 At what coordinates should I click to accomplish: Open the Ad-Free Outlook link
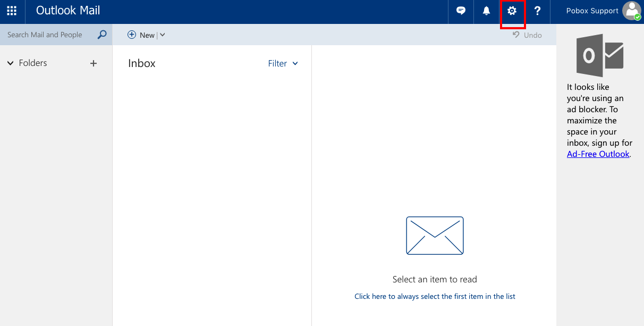coord(598,154)
